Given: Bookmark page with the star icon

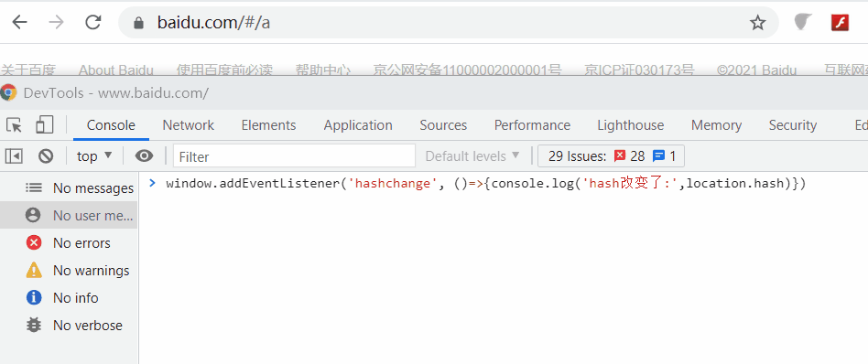Looking at the screenshot, I should coord(757,23).
